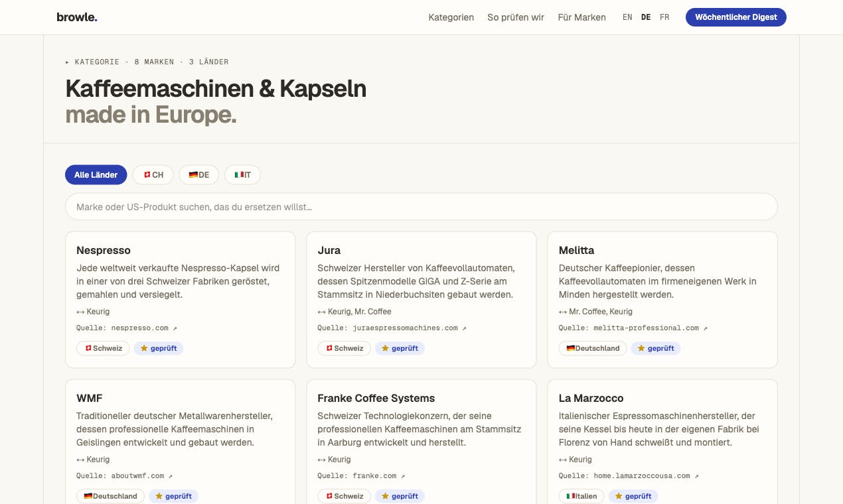The height and width of the screenshot is (504, 843).
Task: Click the geprüft badge on La Marzocco card
Action: pyautogui.click(x=633, y=496)
